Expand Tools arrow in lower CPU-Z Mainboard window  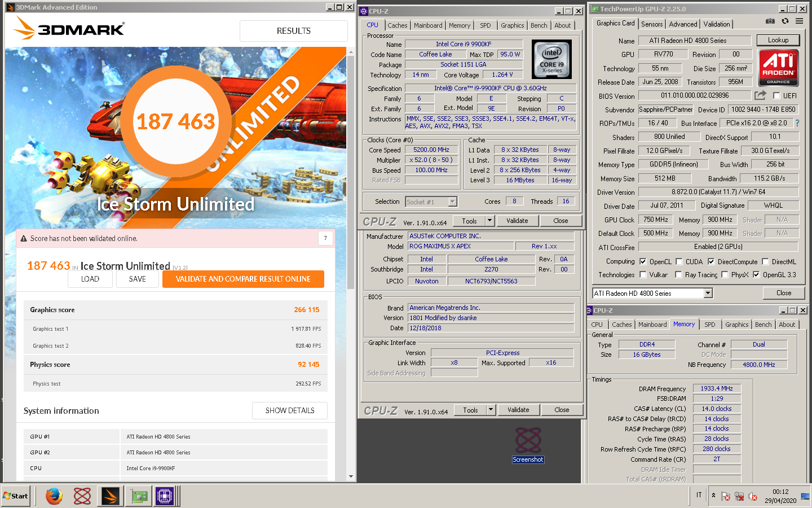click(x=491, y=410)
